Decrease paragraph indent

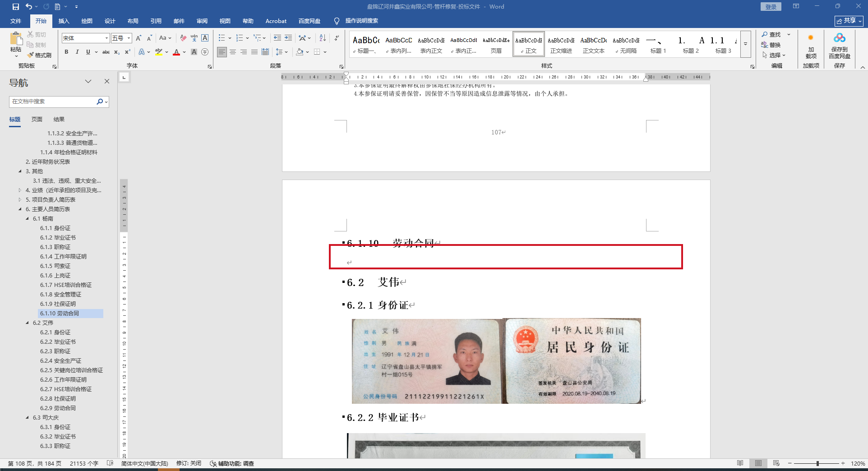pyautogui.click(x=277, y=38)
